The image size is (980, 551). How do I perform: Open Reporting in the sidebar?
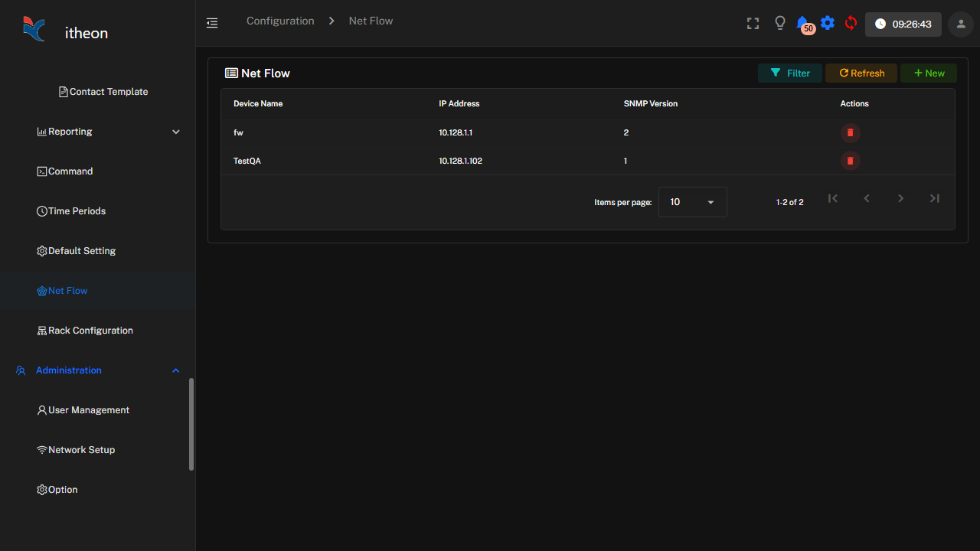65,132
